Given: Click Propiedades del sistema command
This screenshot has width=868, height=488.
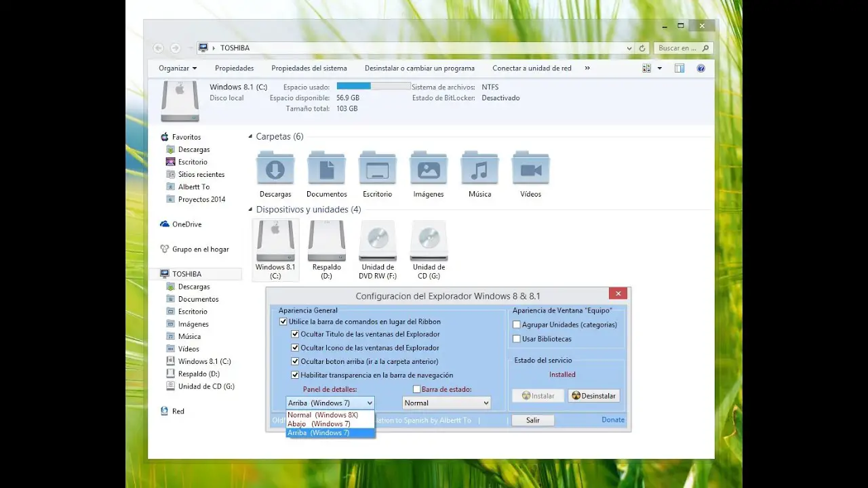Looking at the screenshot, I should point(309,68).
